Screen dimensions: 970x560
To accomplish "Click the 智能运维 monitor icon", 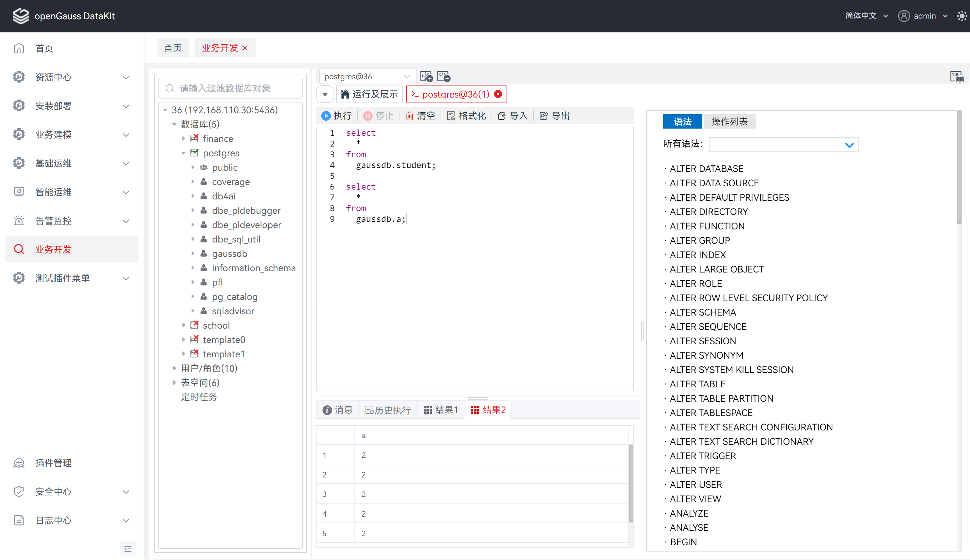I will point(19,192).
